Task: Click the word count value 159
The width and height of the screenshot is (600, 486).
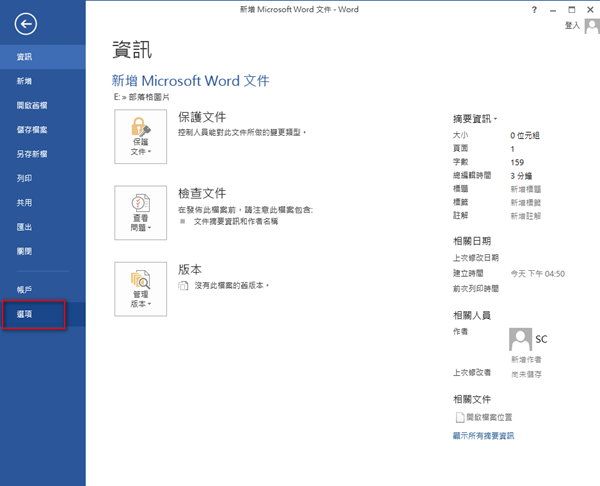Action: (517, 162)
